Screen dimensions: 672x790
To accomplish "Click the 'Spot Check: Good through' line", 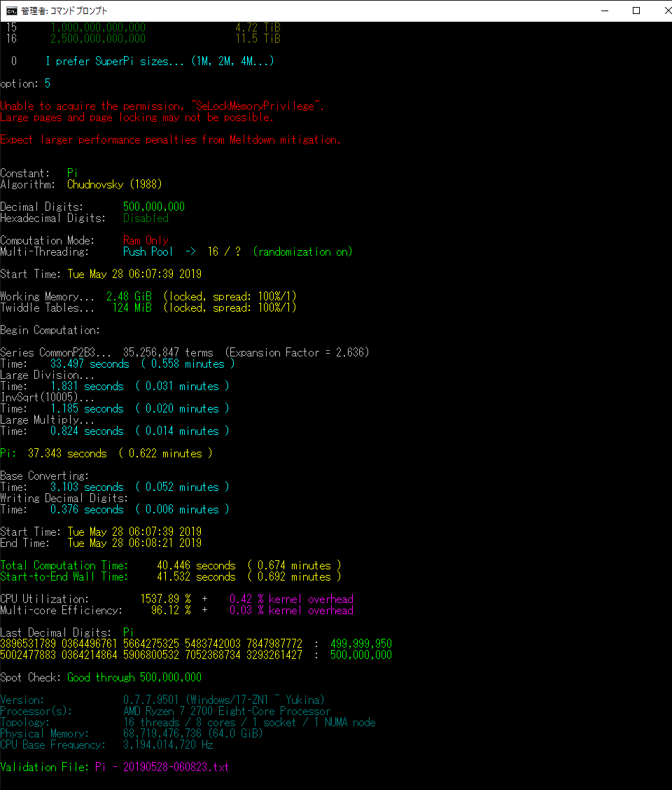I will click(101, 677).
